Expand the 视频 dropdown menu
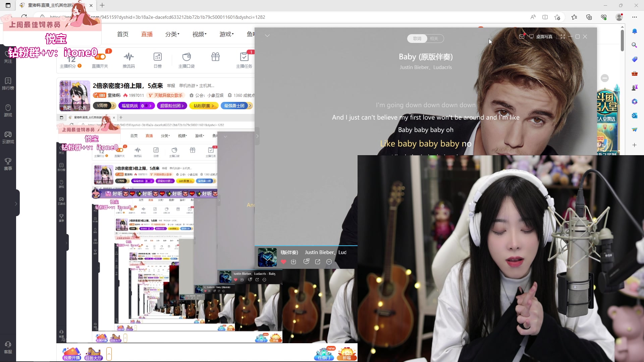This screenshot has height=362, width=644. tap(199, 34)
